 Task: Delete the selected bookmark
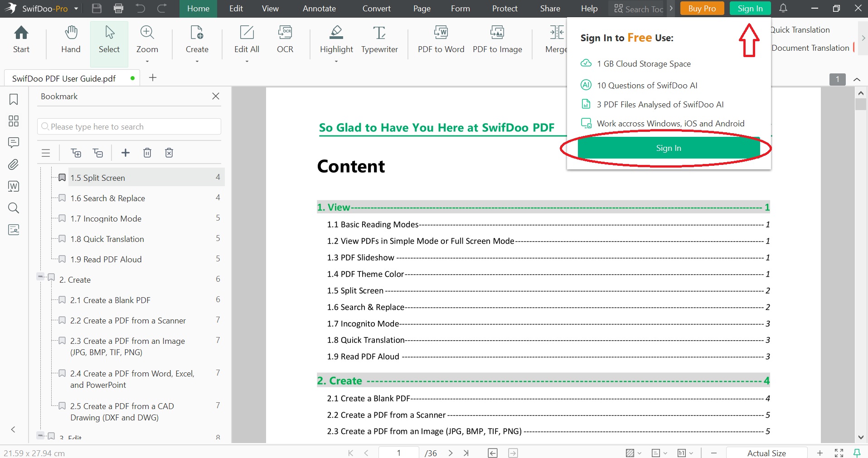click(147, 153)
